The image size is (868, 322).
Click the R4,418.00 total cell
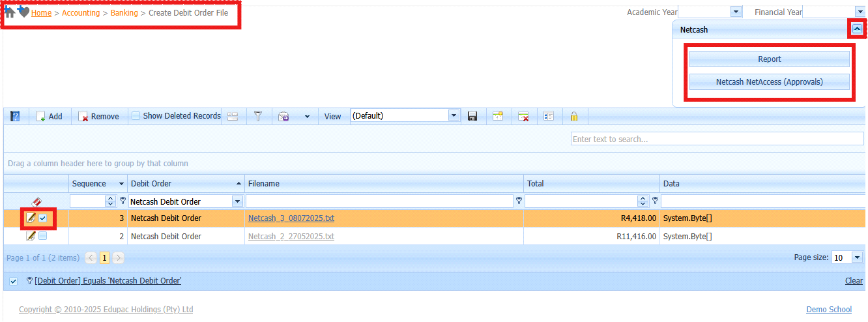(x=592, y=218)
